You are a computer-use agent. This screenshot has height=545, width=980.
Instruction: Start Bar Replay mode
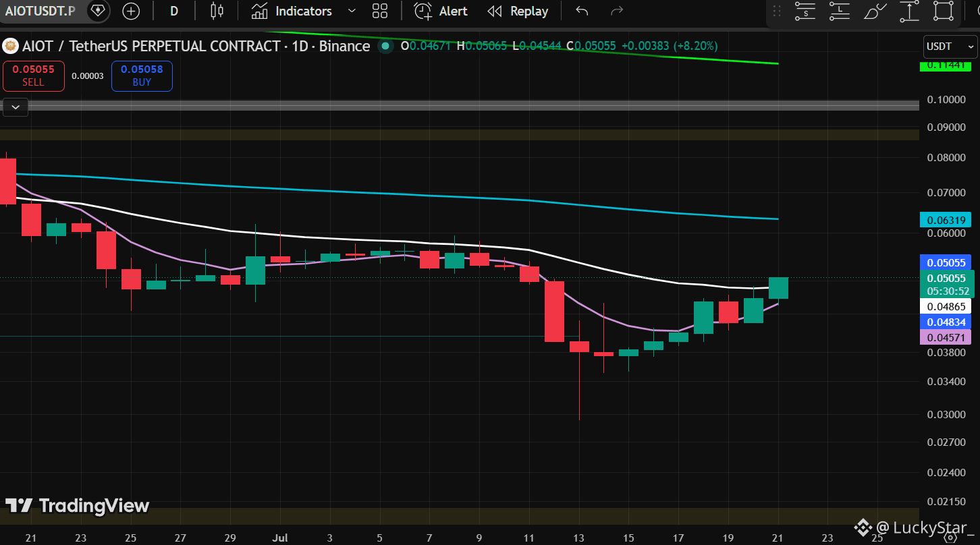click(x=518, y=11)
